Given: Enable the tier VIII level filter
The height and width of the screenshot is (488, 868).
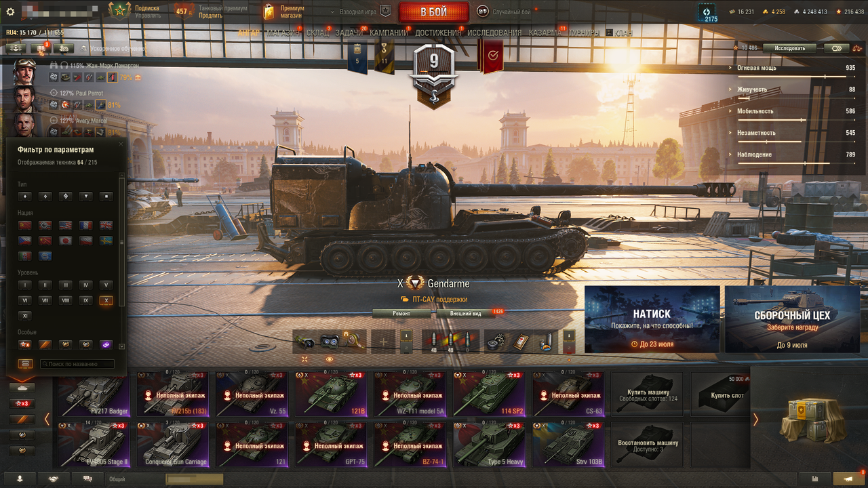Looking at the screenshot, I should coord(66,300).
